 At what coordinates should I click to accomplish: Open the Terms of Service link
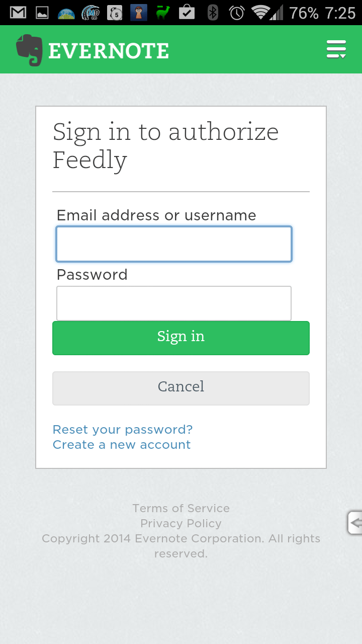tap(181, 508)
